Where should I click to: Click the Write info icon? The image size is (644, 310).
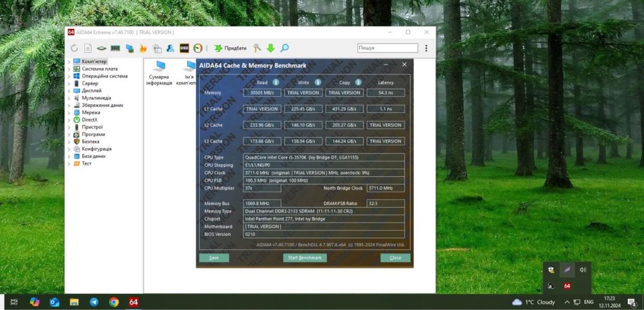(318, 82)
